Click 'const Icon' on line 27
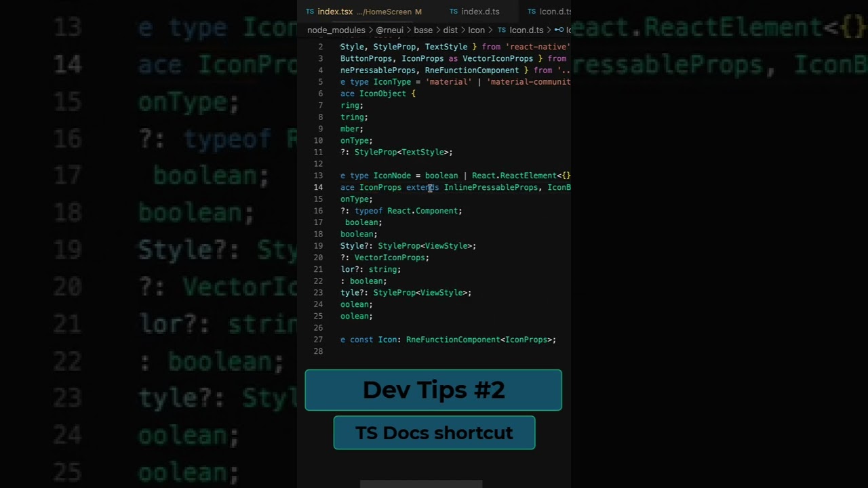868x488 pixels. 374,340
